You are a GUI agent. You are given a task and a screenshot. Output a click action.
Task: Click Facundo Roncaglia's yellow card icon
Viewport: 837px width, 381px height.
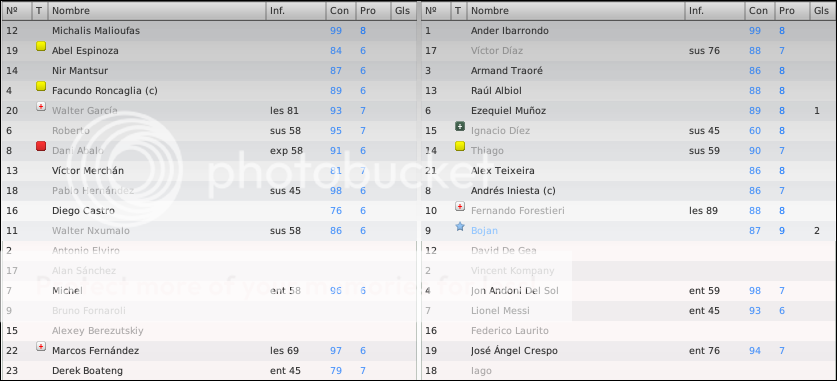[41, 86]
